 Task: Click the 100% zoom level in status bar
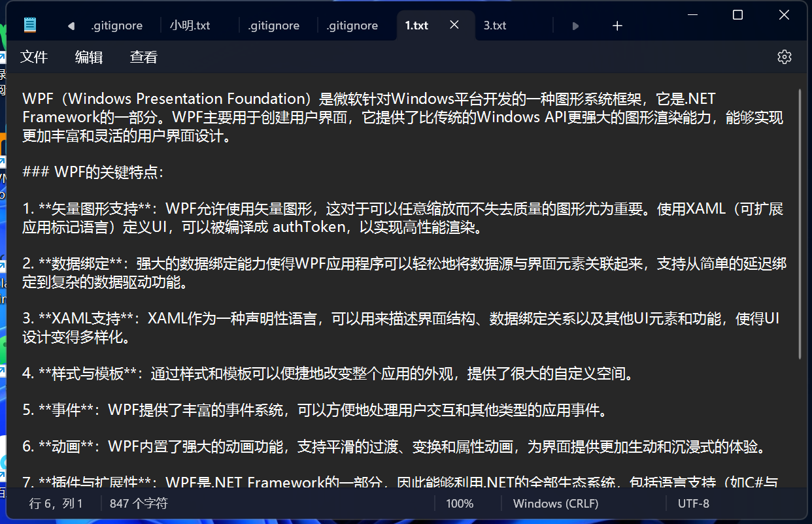click(x=460, y=503)
